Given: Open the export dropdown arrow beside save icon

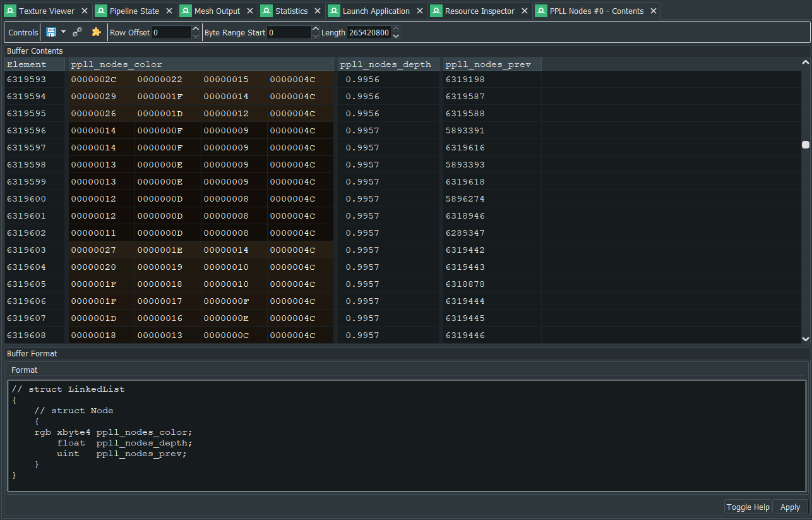Looking at the screenshot, I should pos(63,32).
